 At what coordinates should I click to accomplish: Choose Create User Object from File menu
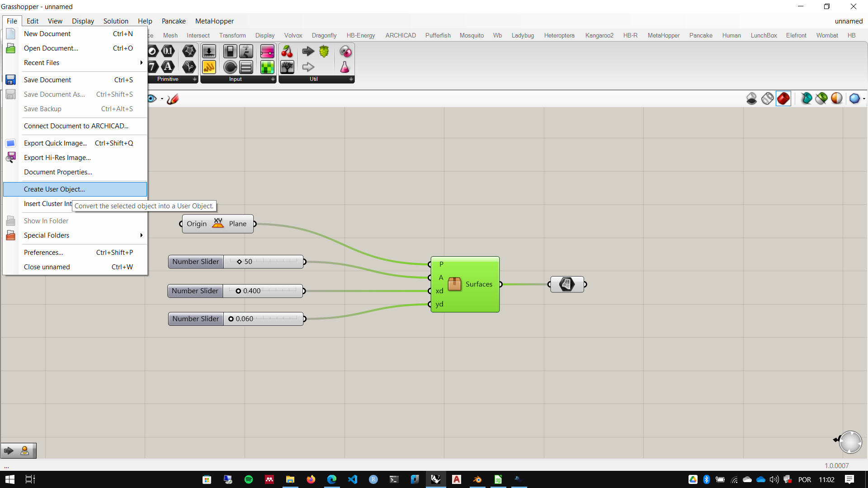point(75,189)
